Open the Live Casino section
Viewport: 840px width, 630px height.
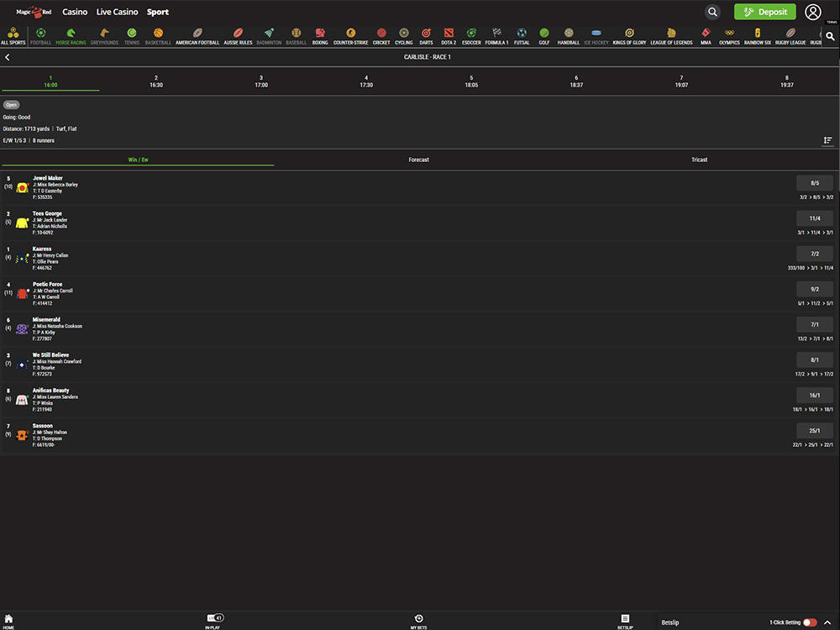coord(117,13)
